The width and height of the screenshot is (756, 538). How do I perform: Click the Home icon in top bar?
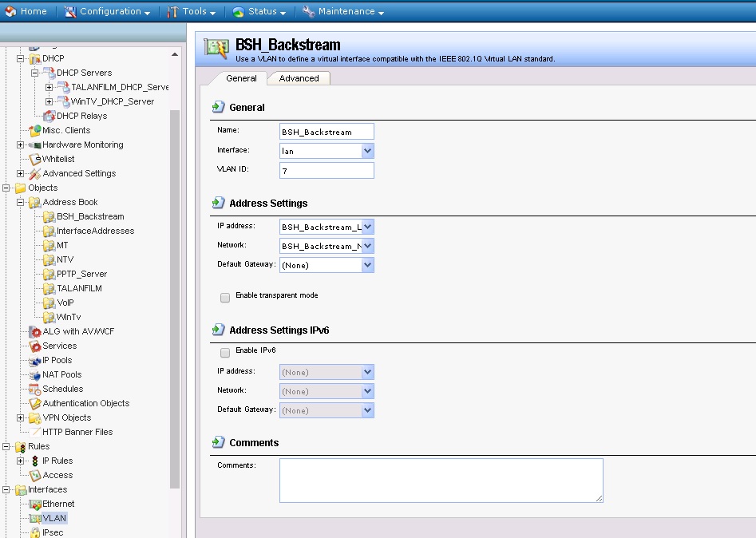click(x=10, y=11)
